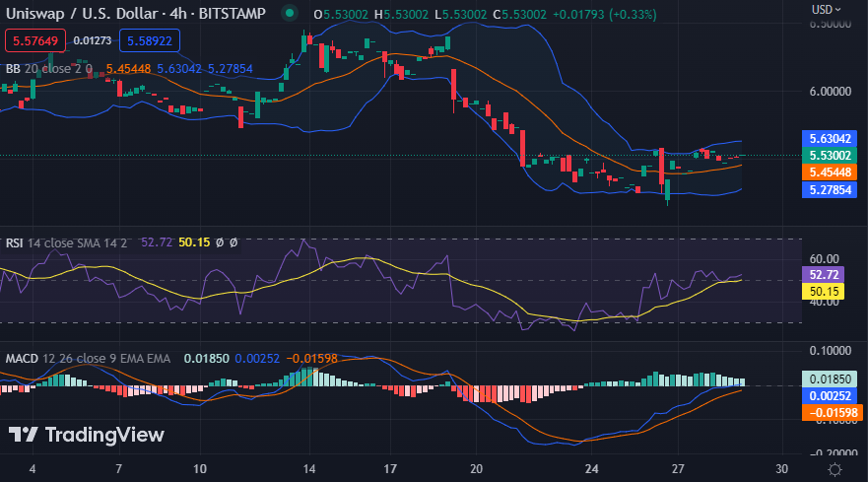
Task: Click the BB basis value 5.45448 in legend
Action: pos(128,69)
